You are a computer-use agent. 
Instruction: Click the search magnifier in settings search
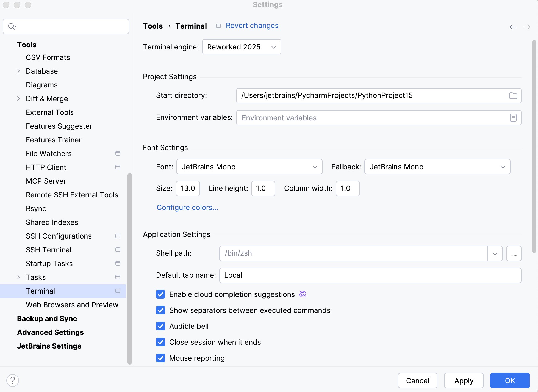pyautogui.click(x=12, y=26)
